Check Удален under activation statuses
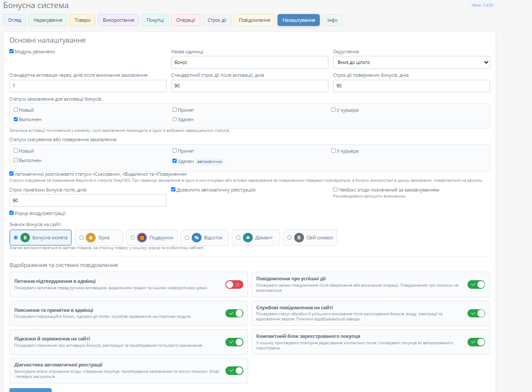This screenshot has height=392, width=532. click(175, 119)
